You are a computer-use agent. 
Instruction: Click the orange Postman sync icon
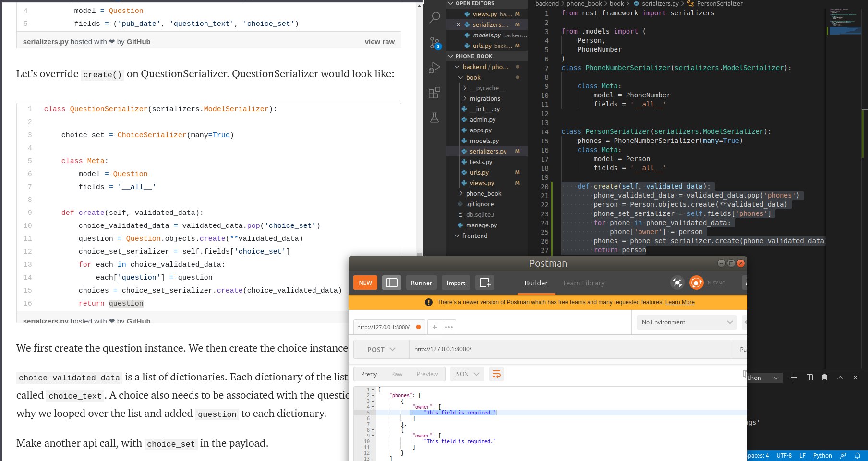[x=696, y=283]
